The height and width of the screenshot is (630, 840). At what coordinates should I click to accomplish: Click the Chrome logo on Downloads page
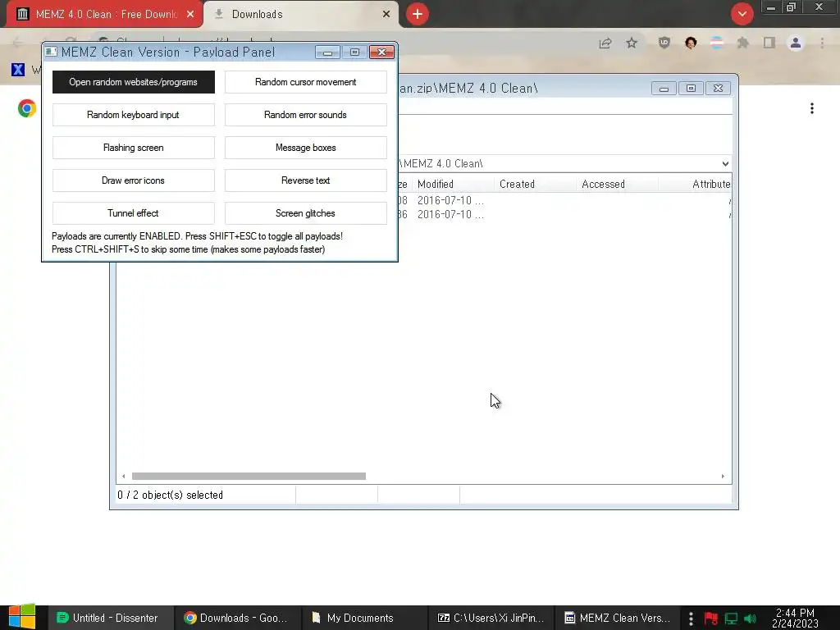pyautogui.click(x=27, y=108)
